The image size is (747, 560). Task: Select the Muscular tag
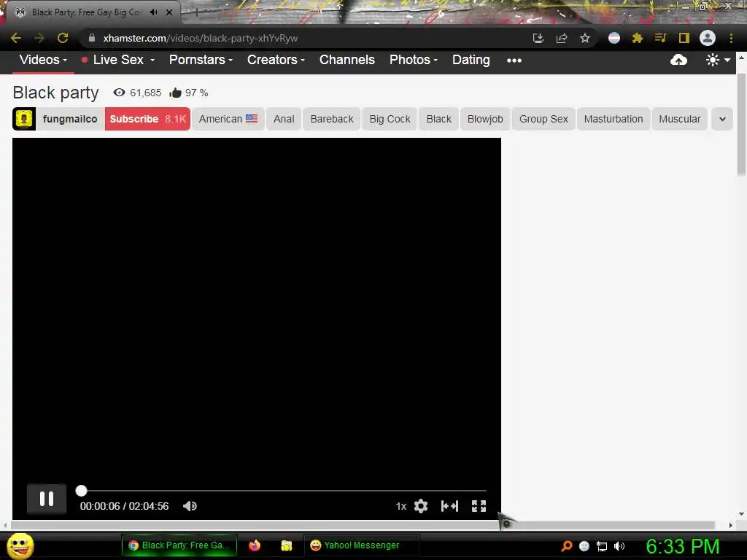680,119
